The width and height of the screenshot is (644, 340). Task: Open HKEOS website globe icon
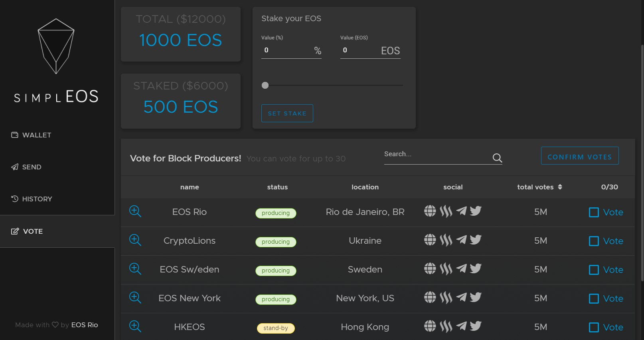[x=430, y=326]
